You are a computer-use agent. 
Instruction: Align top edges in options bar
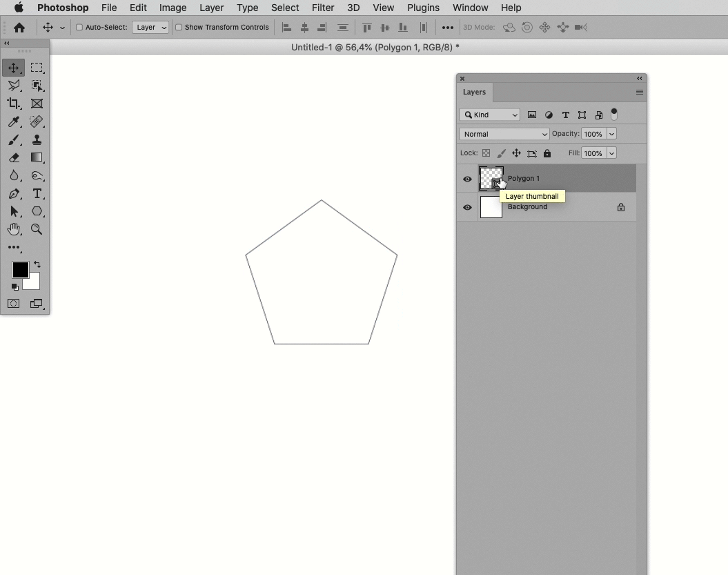[367, 28]
